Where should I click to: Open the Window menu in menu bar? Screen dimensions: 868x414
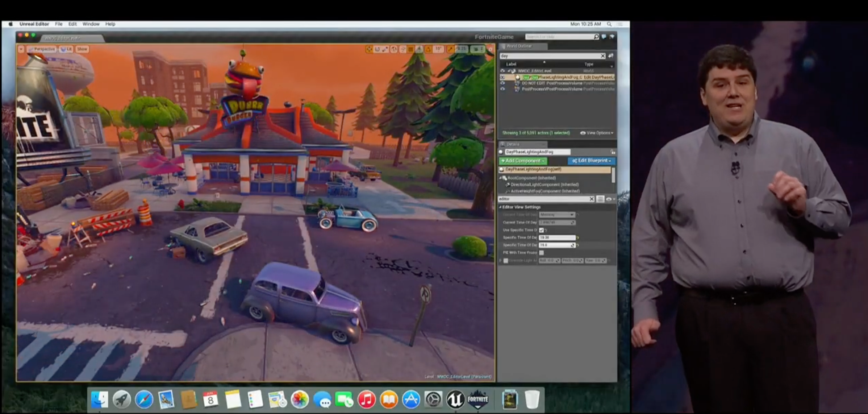[91, 24]
